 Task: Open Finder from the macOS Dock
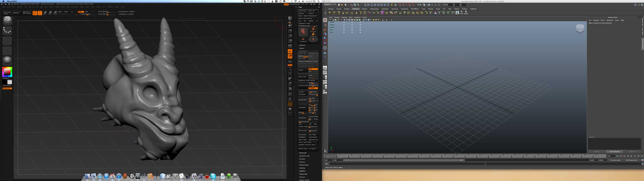coord(87,176)
